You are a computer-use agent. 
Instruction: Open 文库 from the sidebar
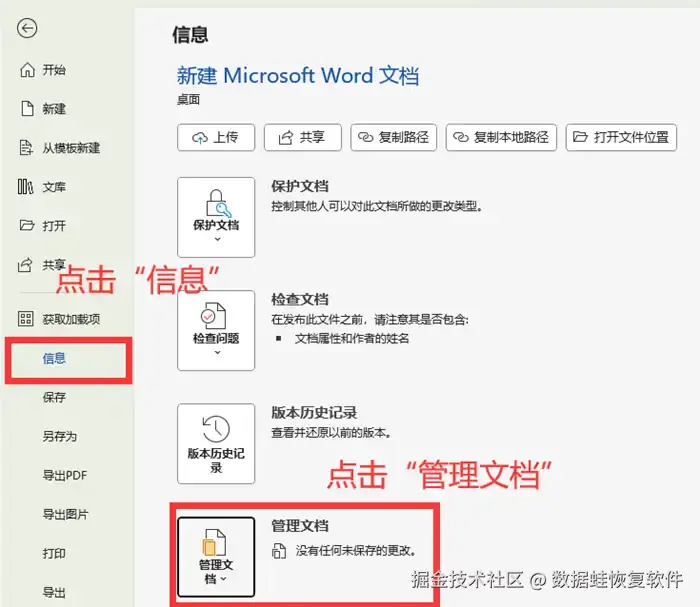pos(54,187)
